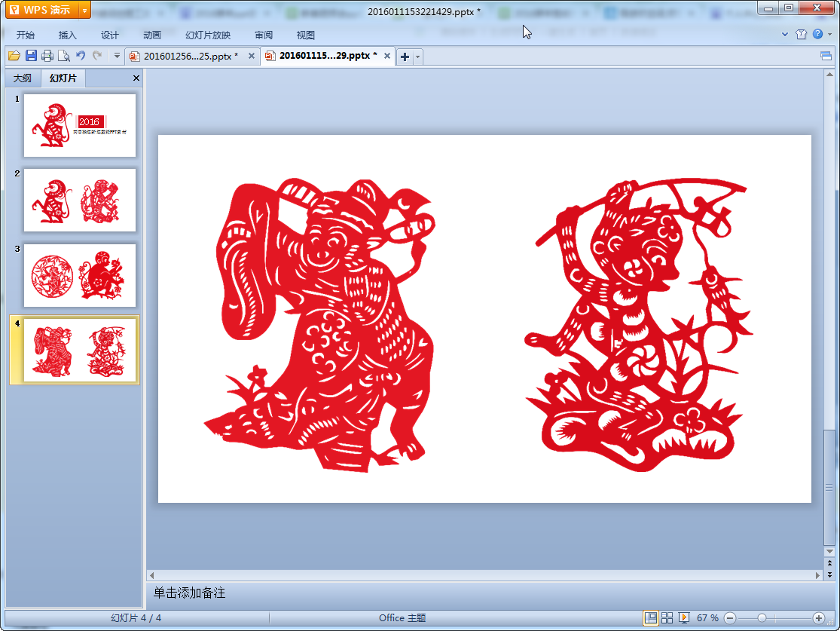
Task: Open the WPS 演示 application menu button
Action: click(x=41, y=10)
